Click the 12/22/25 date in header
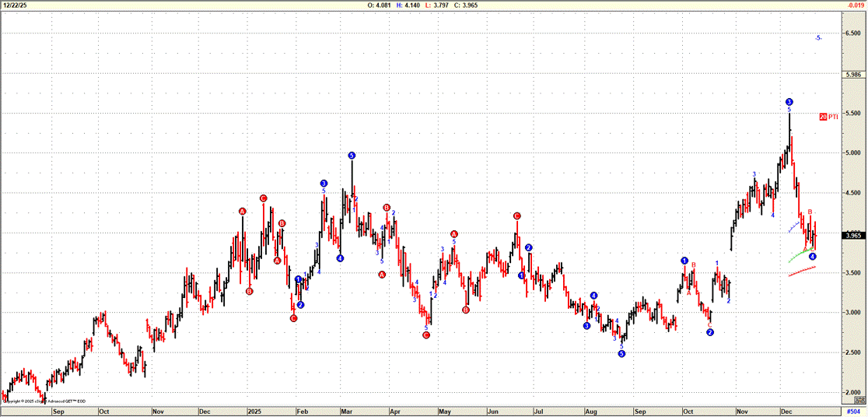Image resolution: width=868 pixels, height=417 pixels. tap(14, 5)
